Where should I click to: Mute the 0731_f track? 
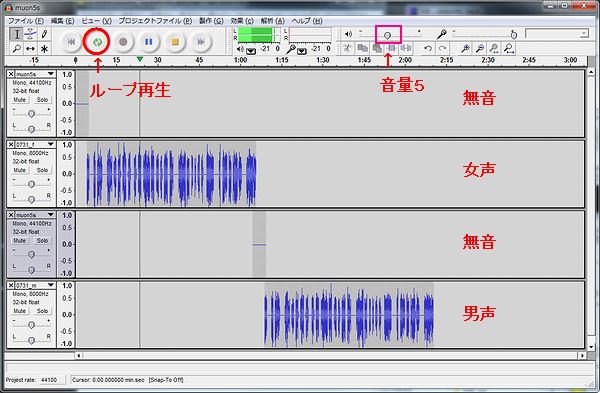[x=20, y=170]
